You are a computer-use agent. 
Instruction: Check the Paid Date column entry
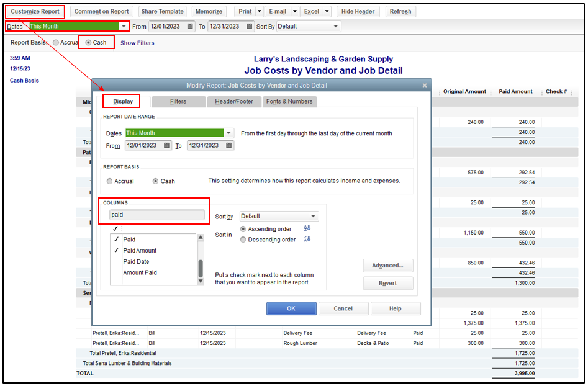coord(116,262)
